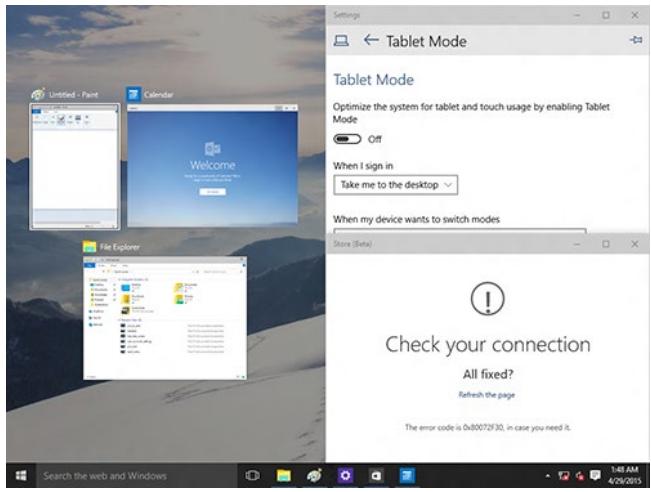The width and height of the screenshot is (651, 492).
Task: Select the File Explorer window thumbnail
Action: click(x=164, y=317)
